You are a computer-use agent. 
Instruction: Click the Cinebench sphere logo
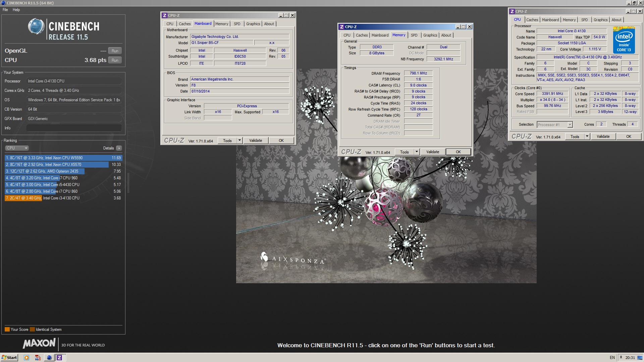[x=36, y=27]
